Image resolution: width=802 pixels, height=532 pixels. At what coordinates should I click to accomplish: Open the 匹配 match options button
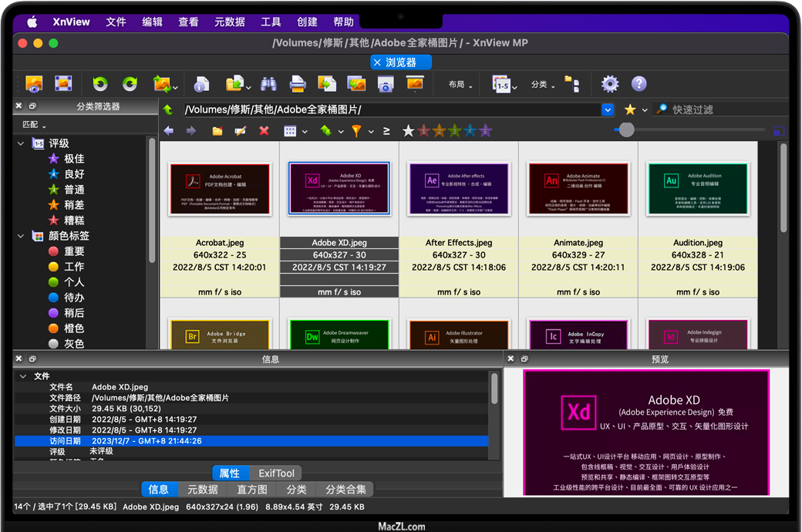click(x=34, y=125)
